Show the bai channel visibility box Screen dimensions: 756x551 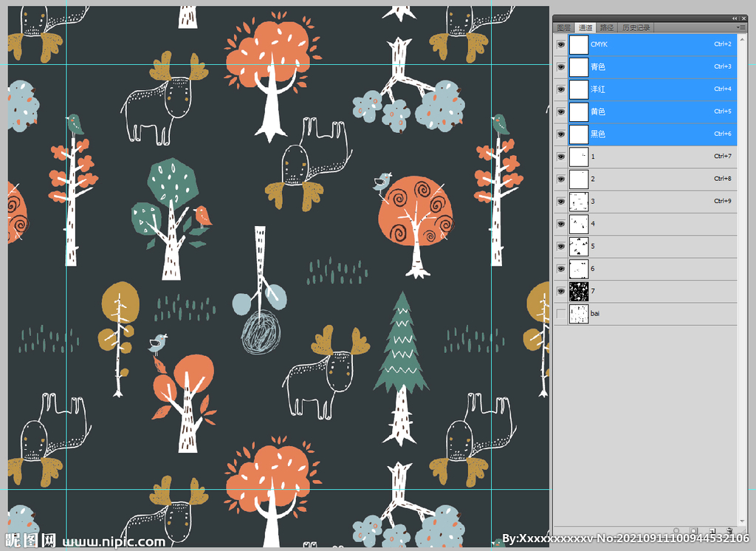click(x=561, y=314)
